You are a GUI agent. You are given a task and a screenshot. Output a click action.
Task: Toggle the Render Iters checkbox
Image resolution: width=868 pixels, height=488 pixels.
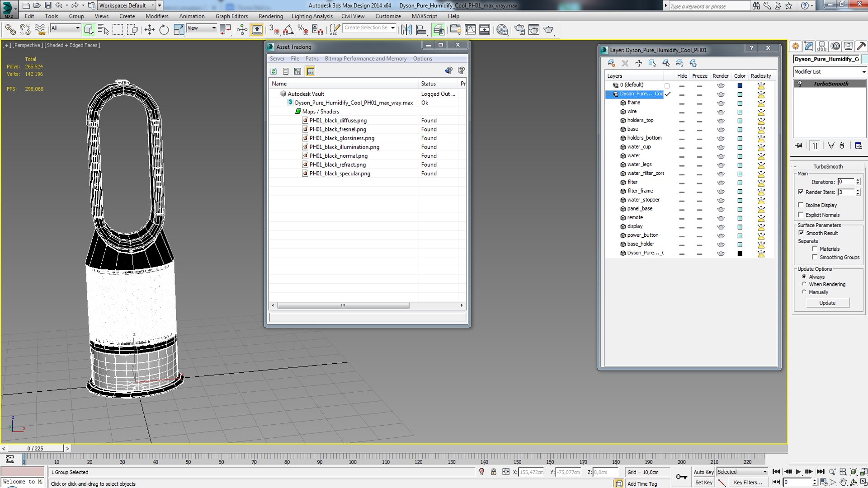coord(801,192)
